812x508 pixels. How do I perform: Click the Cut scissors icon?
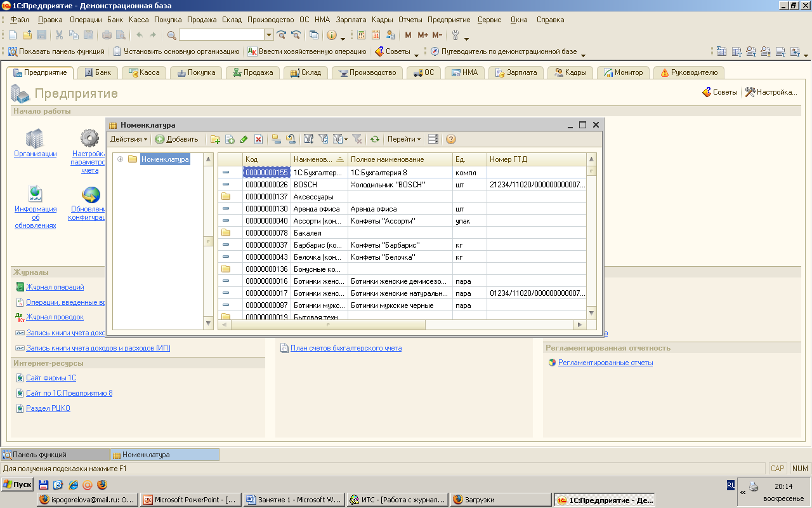pos(59,35)
